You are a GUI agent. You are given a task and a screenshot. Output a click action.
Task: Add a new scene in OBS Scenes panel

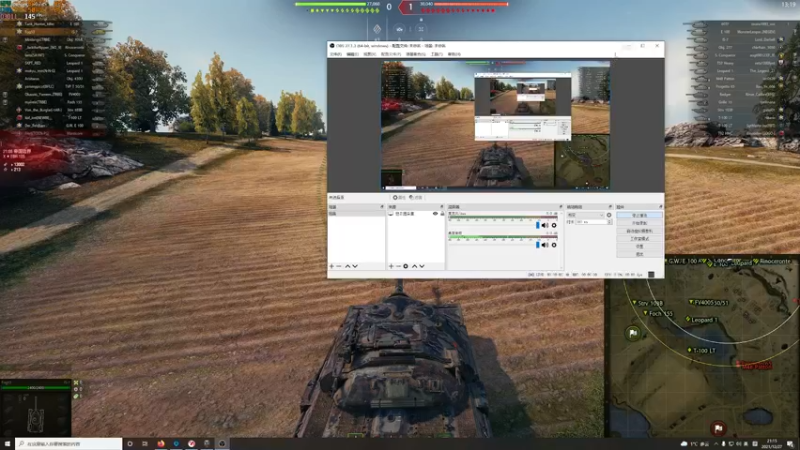click(x=332, y=266)
